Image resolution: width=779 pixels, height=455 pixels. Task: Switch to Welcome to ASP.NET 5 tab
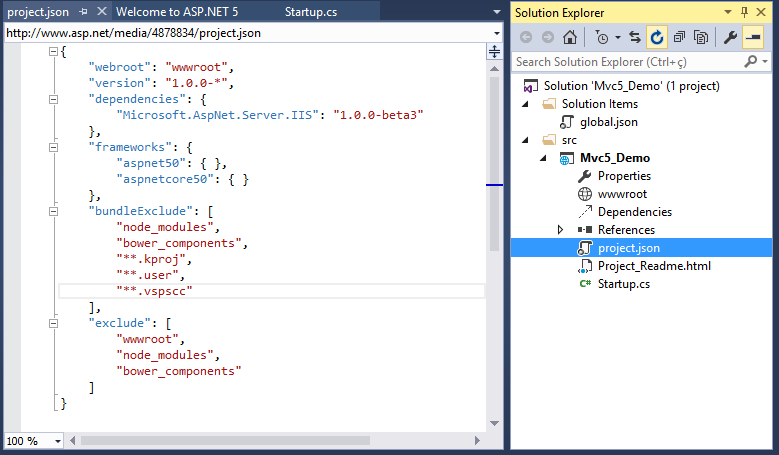point(177,11)
